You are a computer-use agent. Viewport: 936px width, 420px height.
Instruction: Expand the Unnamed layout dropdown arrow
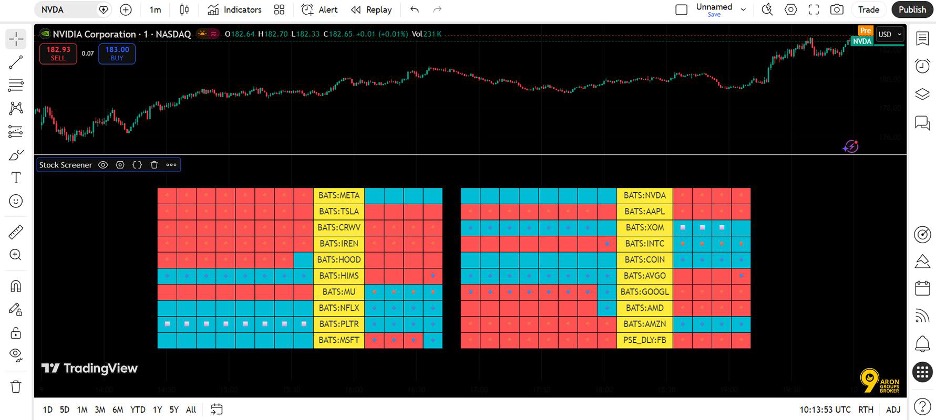pos(743,10)
